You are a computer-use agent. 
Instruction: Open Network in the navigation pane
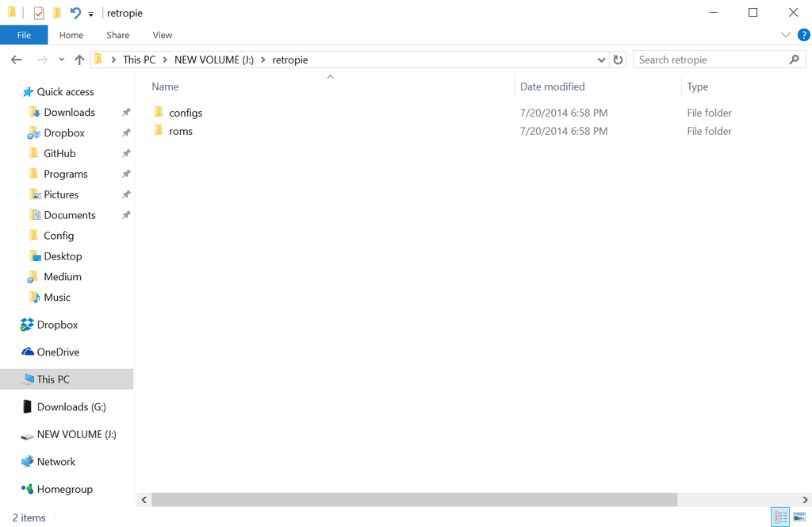click(x=56, y=462)
